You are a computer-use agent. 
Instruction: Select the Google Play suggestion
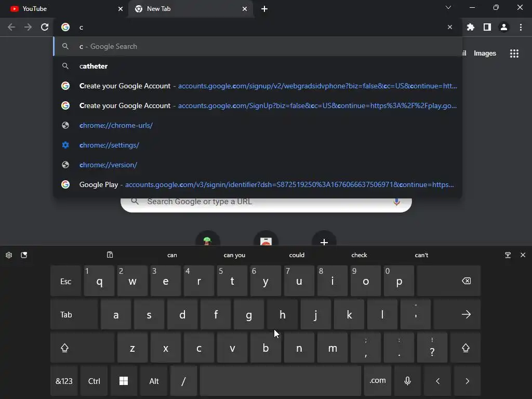pos(258,184)
